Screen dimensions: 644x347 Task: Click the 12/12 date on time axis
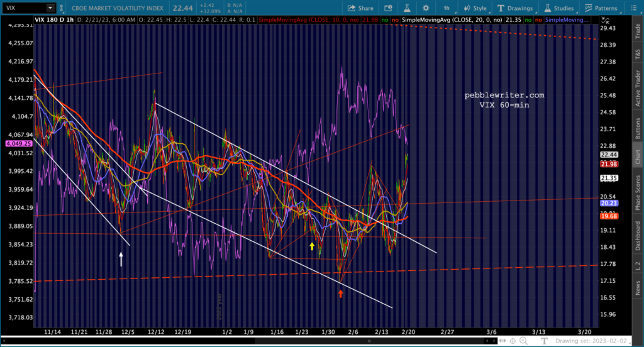(x=156, y=332)
